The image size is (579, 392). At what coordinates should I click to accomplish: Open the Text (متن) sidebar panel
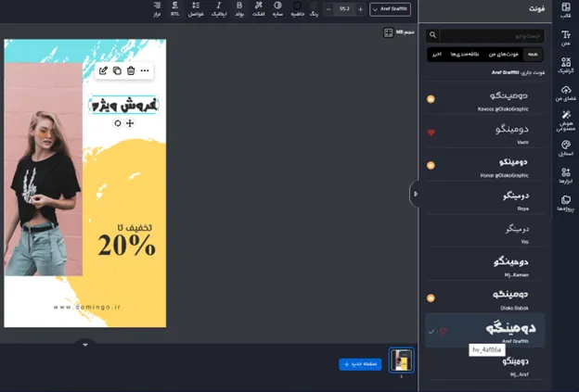(x=565, y=37)
